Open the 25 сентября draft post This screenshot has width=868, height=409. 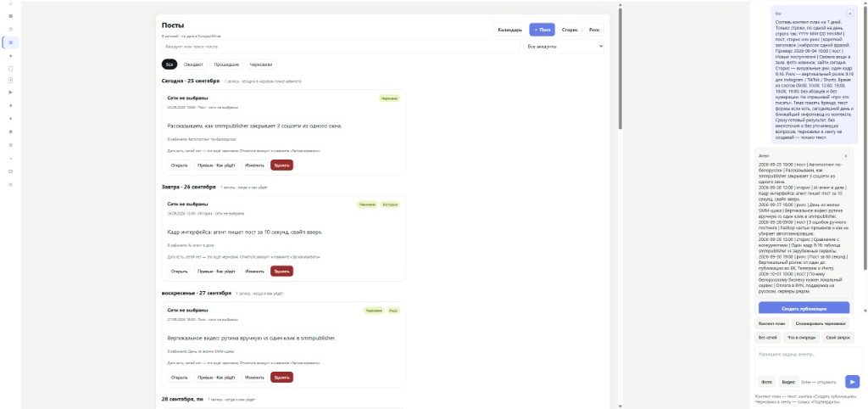click(180, 165)
